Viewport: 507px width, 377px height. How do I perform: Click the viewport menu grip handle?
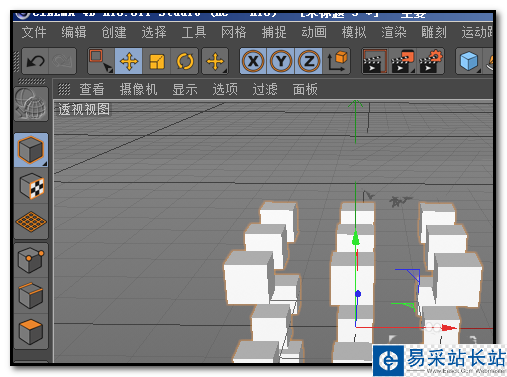(x=64, y=89)
